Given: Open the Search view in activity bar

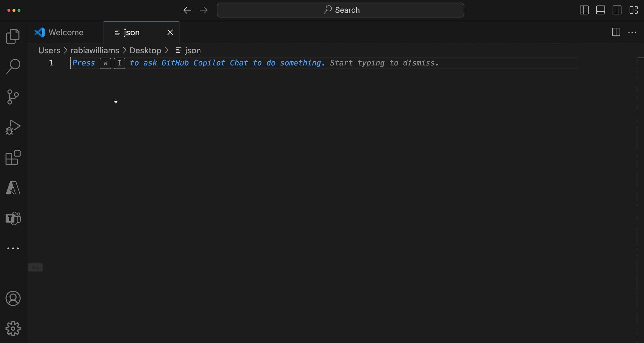Looking at the screenshot, I should coord(13,66).
